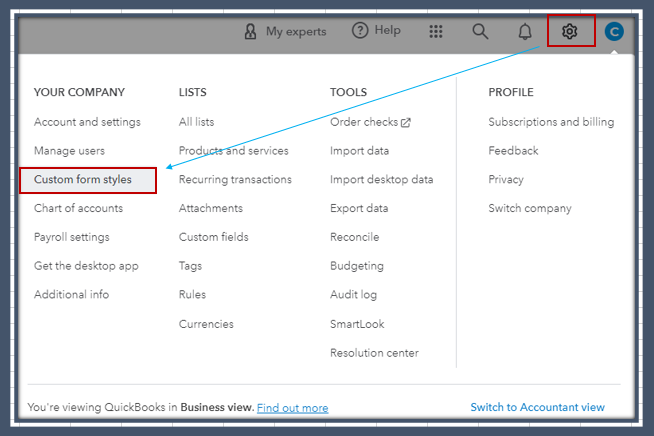Viewport: 654px width, 436px height.
Task: Open Account and settings
Action: 87,122
